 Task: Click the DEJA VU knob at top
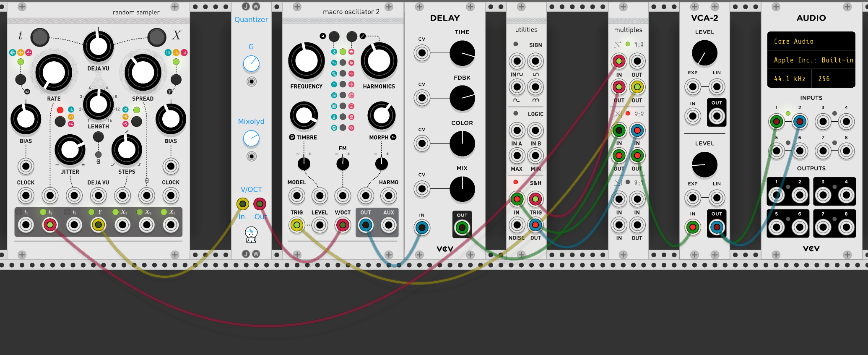pos(98,46)
